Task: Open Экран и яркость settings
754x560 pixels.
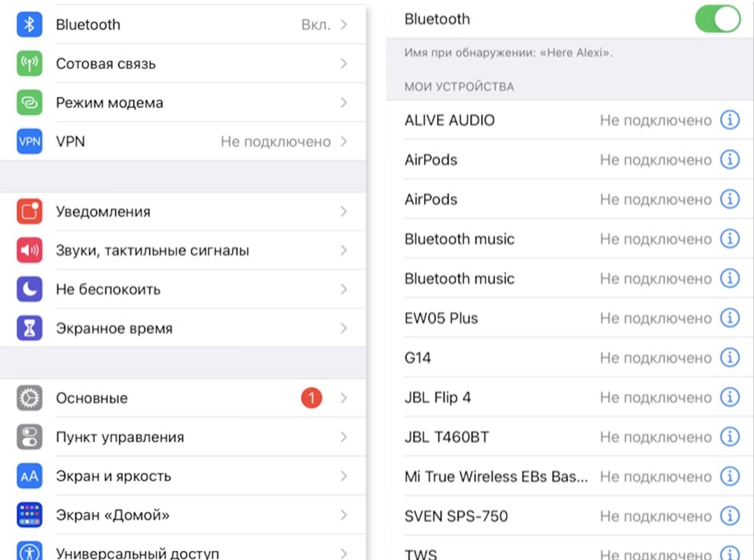Action: tap(183, 476)
